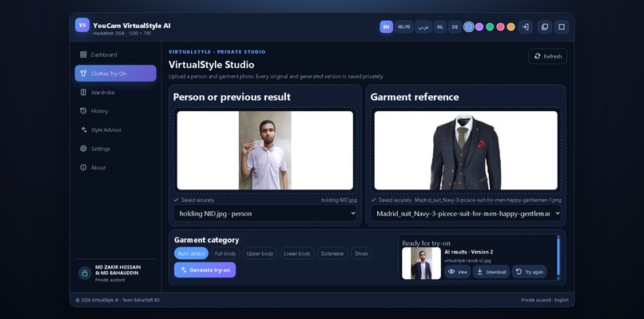The height and width of the screenshot is (319, 644).
Task: Switch language to Bangla
Action: pyautogui.click(x=403, y=27)
